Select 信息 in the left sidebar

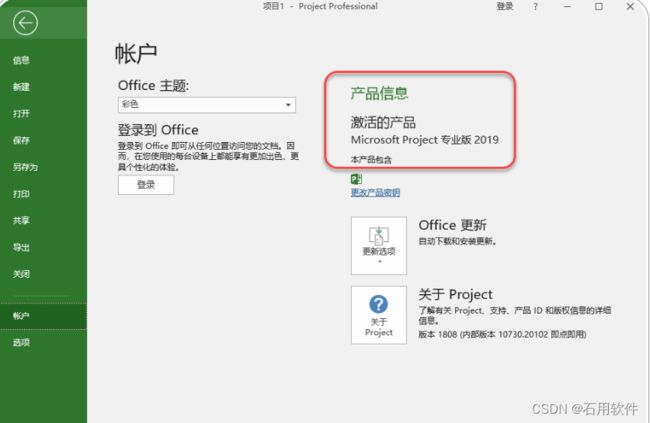[21, 61]
